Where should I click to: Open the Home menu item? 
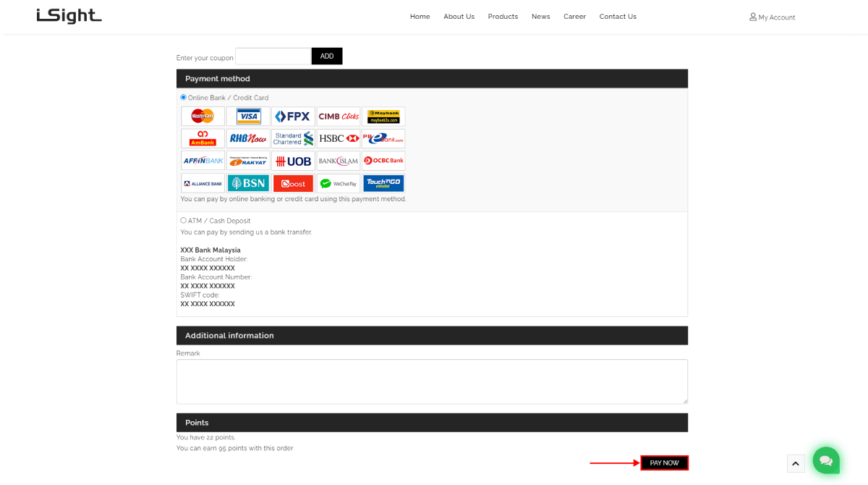coord(420,17)
